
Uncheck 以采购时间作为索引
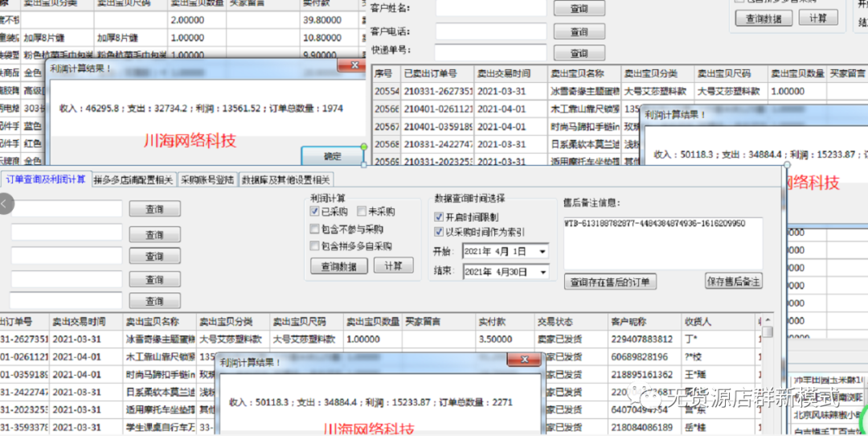(x=439, y=232)
